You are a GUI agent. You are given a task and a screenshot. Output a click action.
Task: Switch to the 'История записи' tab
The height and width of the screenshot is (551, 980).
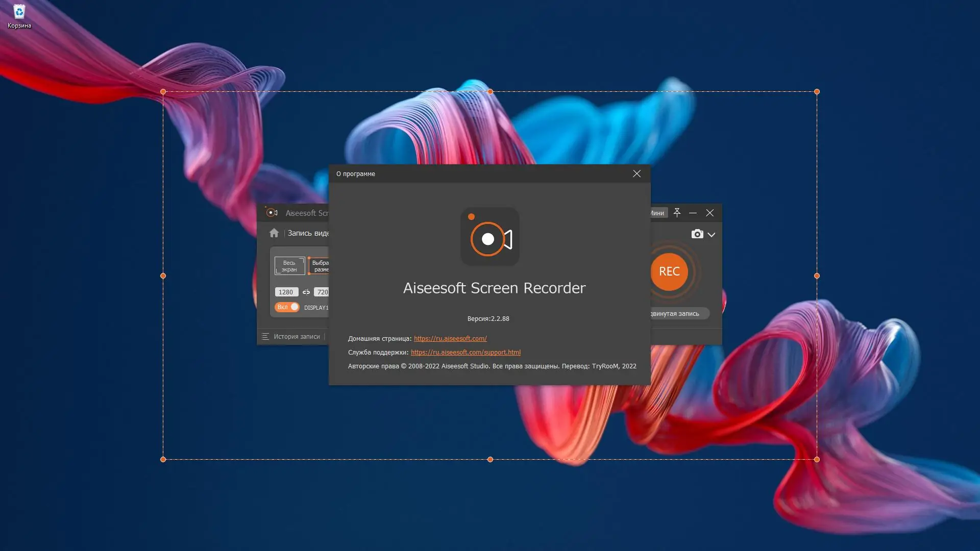(297, 337)
